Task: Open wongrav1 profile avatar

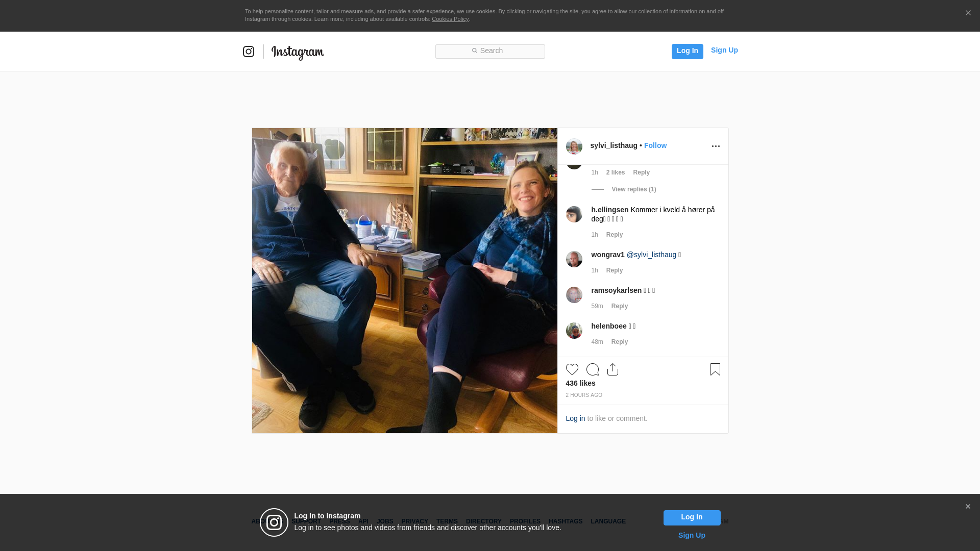Action: tap(574, 259)
